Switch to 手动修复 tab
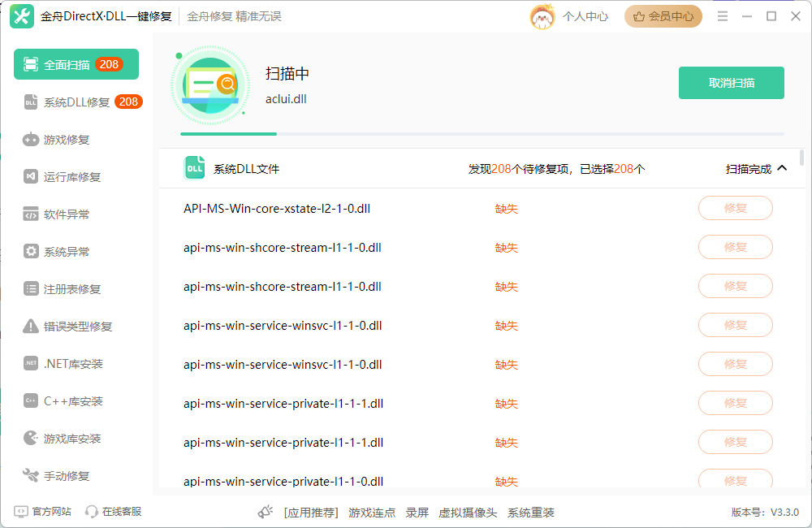Screen dimensions: 812x528 [76, 475]
